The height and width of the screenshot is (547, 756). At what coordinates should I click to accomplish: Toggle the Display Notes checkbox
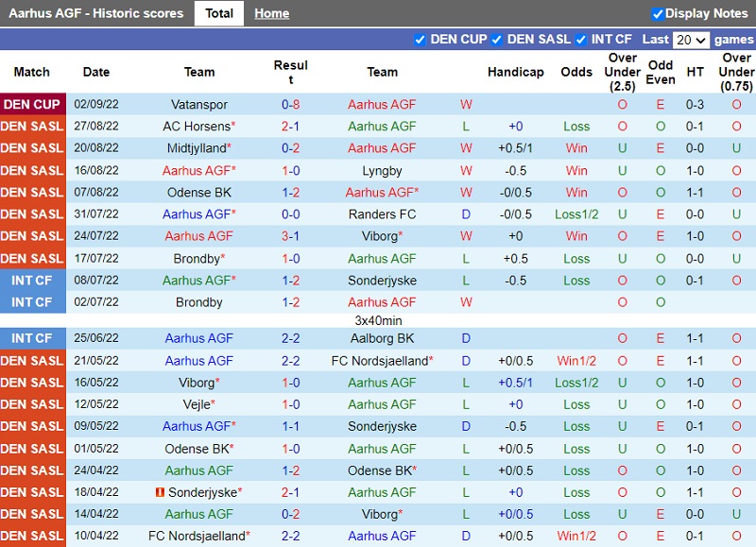click(658, 13)
